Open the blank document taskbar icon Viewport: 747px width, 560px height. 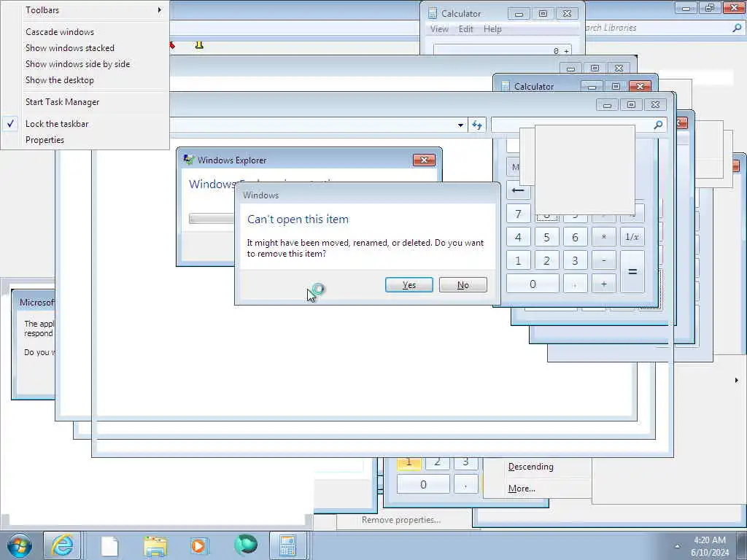109,546
